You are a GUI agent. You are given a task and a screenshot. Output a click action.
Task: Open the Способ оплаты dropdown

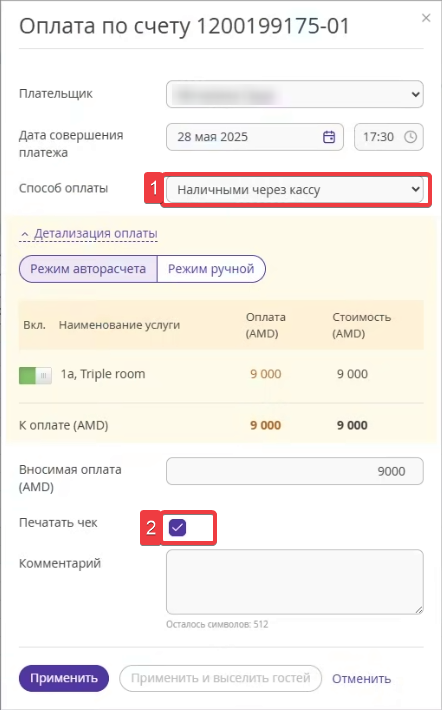pos(295,189)
